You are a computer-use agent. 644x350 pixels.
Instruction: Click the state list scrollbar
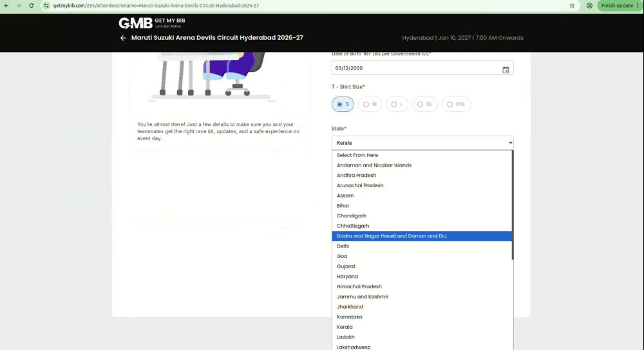pyautogui.click(x=513, y=205)
